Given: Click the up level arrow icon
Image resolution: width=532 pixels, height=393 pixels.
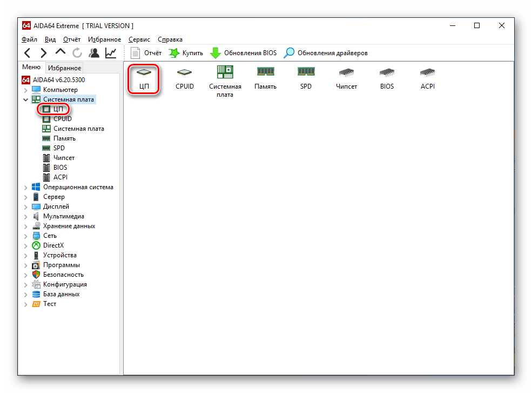Looking at the screenshot, I should pos(60,52).
